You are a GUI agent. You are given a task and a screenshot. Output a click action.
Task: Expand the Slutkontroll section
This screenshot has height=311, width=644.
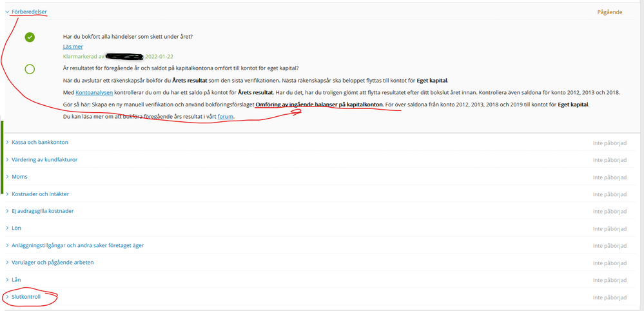(26, 297)
